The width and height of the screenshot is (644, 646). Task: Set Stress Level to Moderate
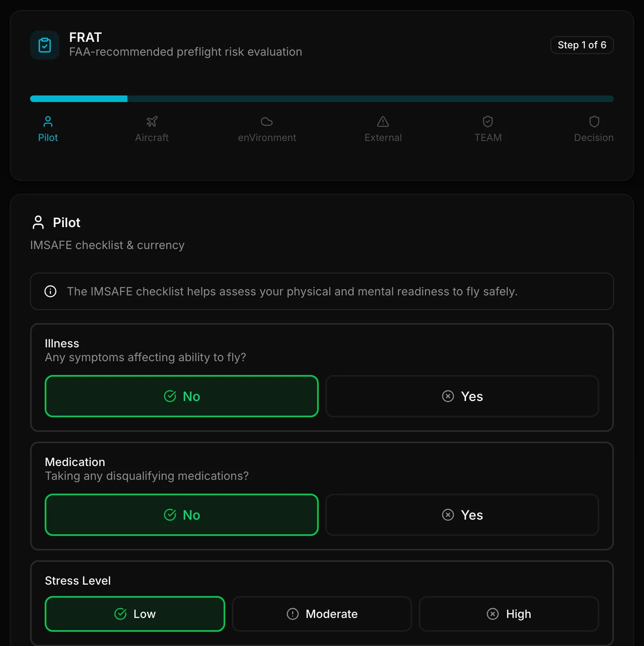[322, 614]
